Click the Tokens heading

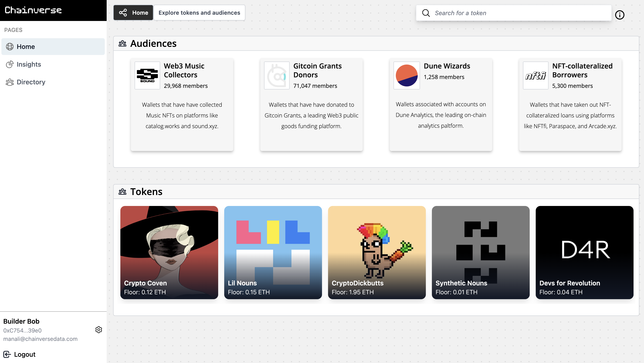[x=146, y=192]
